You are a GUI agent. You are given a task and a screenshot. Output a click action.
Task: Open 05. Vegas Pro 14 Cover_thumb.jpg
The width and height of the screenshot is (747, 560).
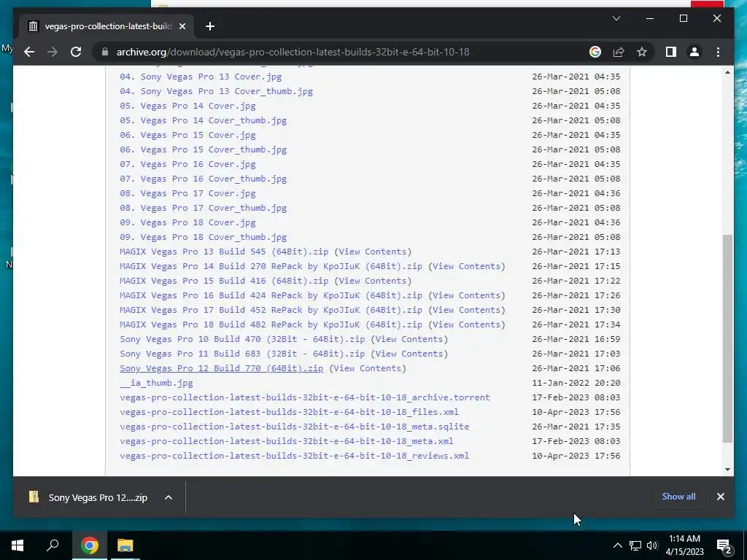(x=204, y=120)
